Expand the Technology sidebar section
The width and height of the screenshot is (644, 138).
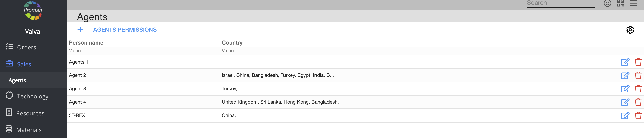point(32,96)
